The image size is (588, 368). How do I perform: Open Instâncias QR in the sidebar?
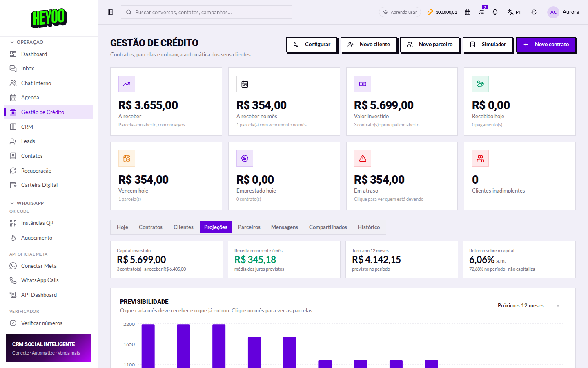(49, 223)
